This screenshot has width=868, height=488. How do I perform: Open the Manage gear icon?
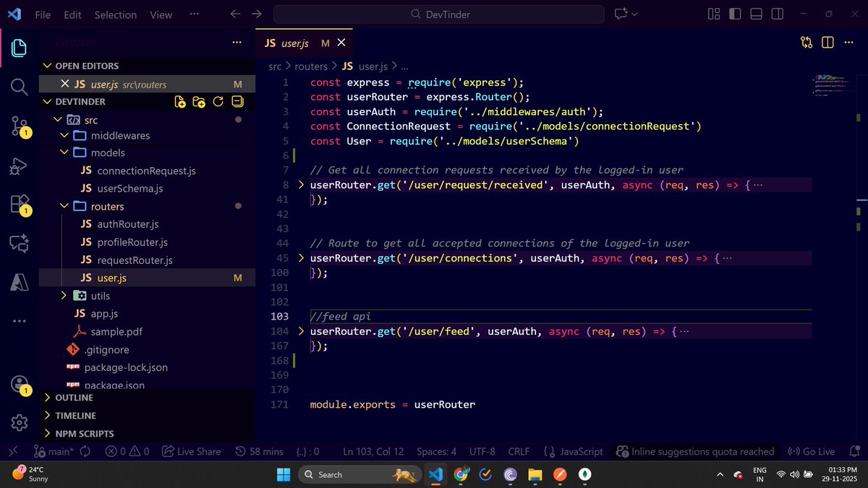click(x=19, y=422)
